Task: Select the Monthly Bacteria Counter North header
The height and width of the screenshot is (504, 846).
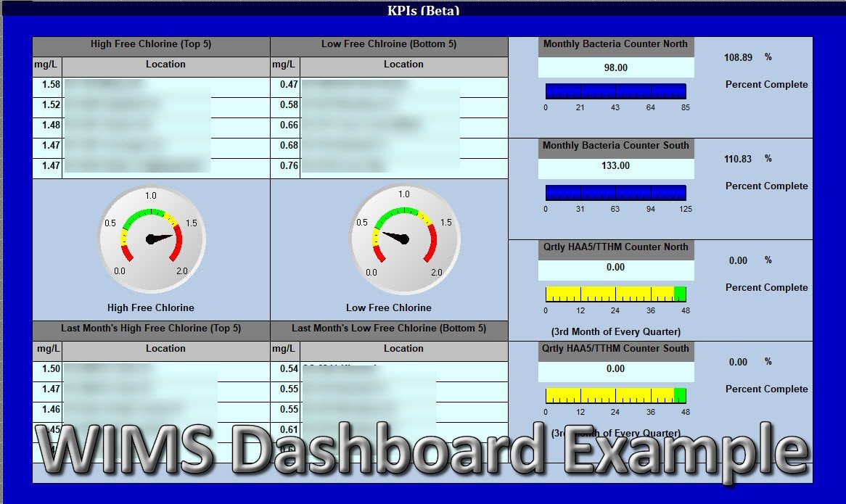Action: pos(615,44)
